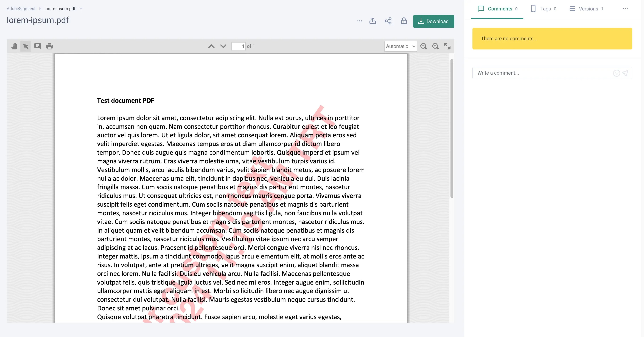This screenshot has height=337, width=644.
Task: Click the comment annotation tool
Action: point(38,46)
